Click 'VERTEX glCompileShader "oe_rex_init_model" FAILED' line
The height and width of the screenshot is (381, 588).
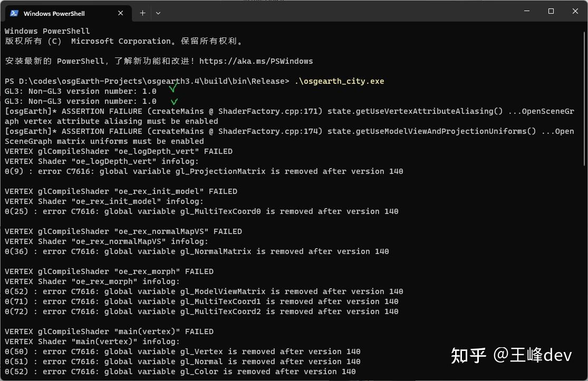[121, 191]
